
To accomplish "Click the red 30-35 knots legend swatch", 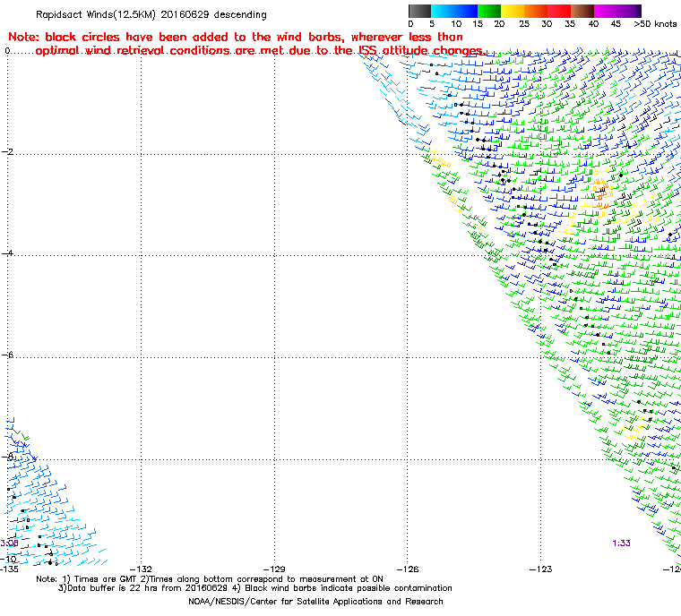I will [559, 11].
